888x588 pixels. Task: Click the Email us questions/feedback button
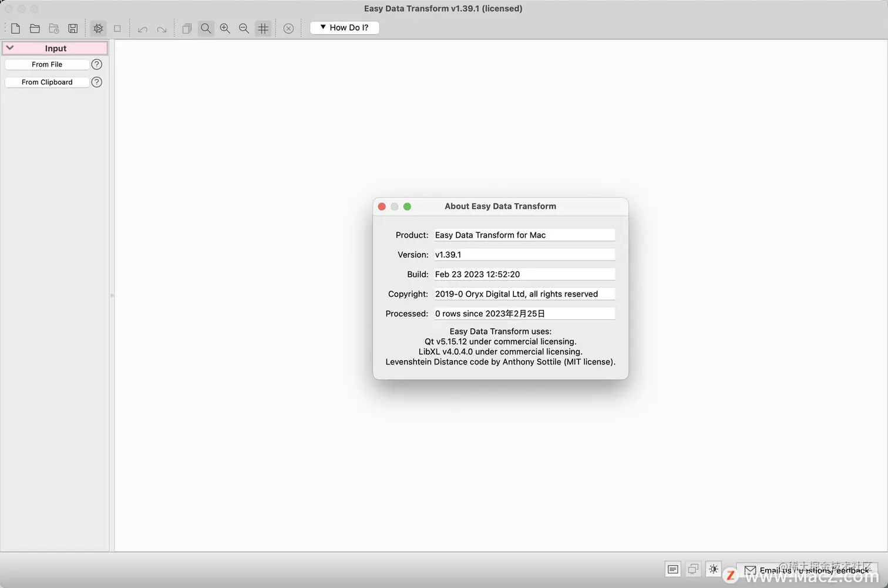807,570
